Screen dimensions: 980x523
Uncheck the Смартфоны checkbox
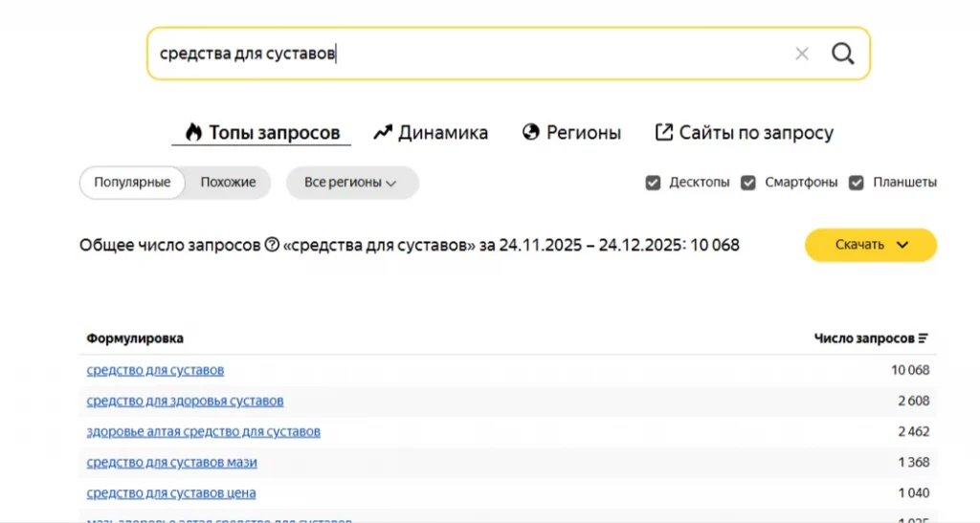pos(748,183)
